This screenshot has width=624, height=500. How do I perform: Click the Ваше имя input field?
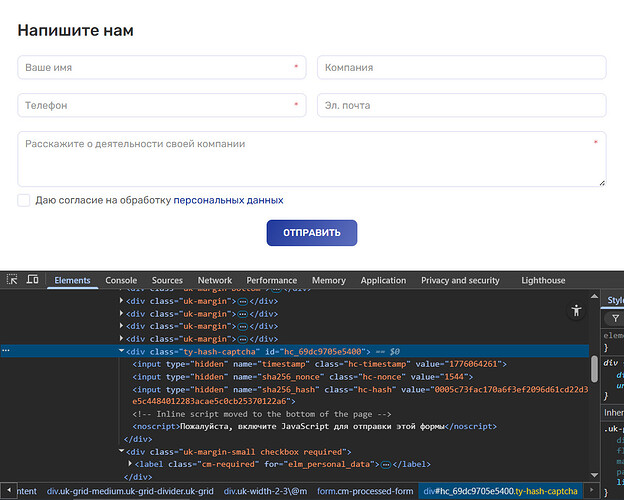(160, 68)
